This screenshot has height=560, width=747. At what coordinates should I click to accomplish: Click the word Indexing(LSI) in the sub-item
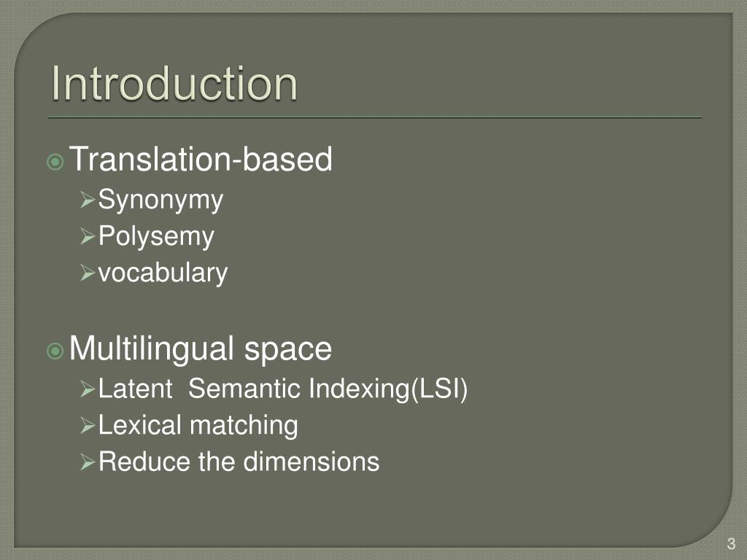[388, 389]
